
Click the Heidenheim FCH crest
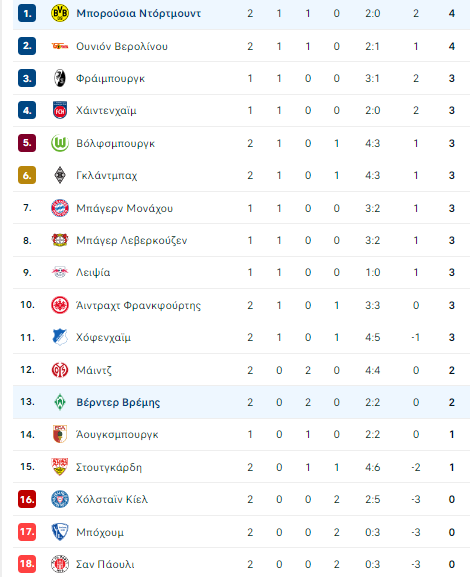(60, 110)
